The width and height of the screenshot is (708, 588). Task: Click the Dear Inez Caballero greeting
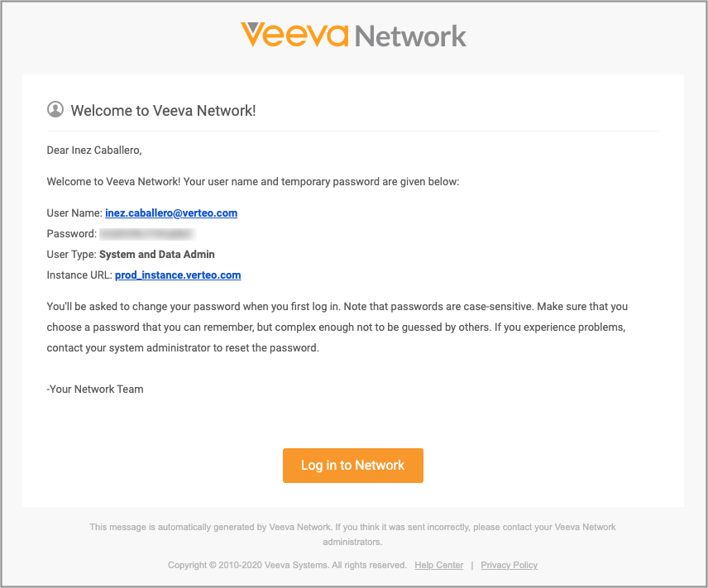click(x=94, y=151)
